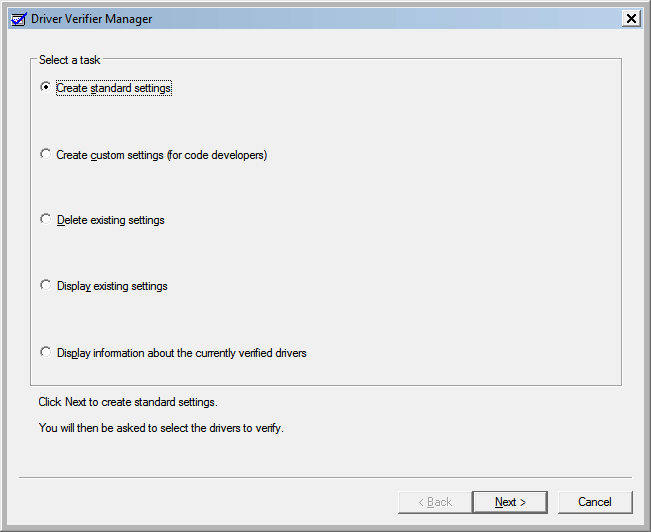
Task: Click the horizontal separator line above the buttons
Action: [x=325, y=478]
